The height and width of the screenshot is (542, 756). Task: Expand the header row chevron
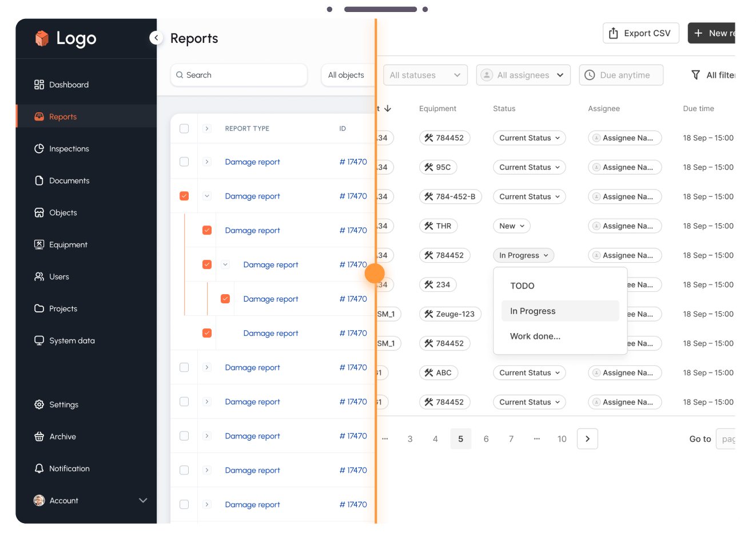tap(207, 129)
